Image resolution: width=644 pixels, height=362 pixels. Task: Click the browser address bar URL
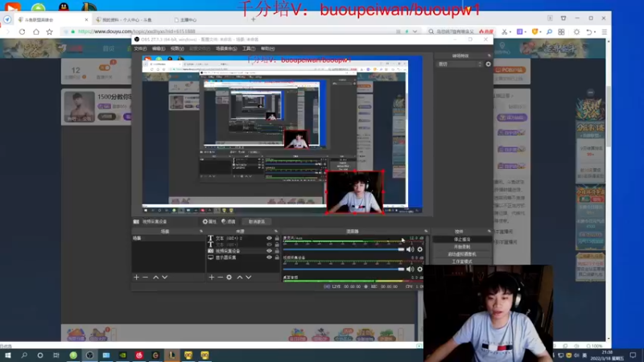pos(136,31)
